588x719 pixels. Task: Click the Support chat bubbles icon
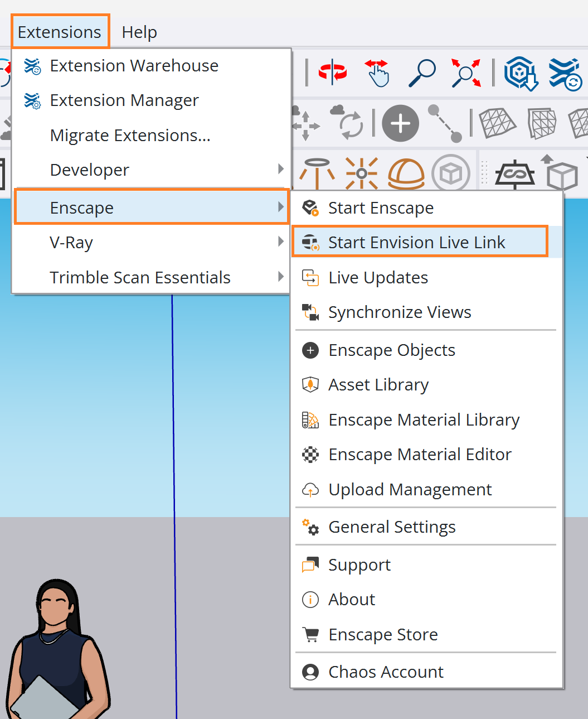310,565
